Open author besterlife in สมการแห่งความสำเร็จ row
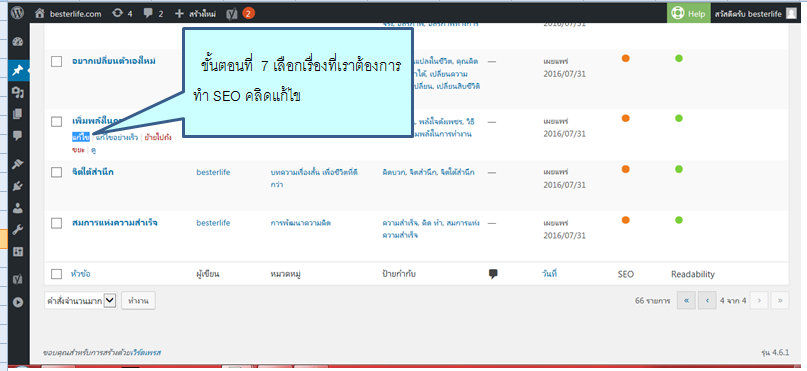 [x=213, y=223]
